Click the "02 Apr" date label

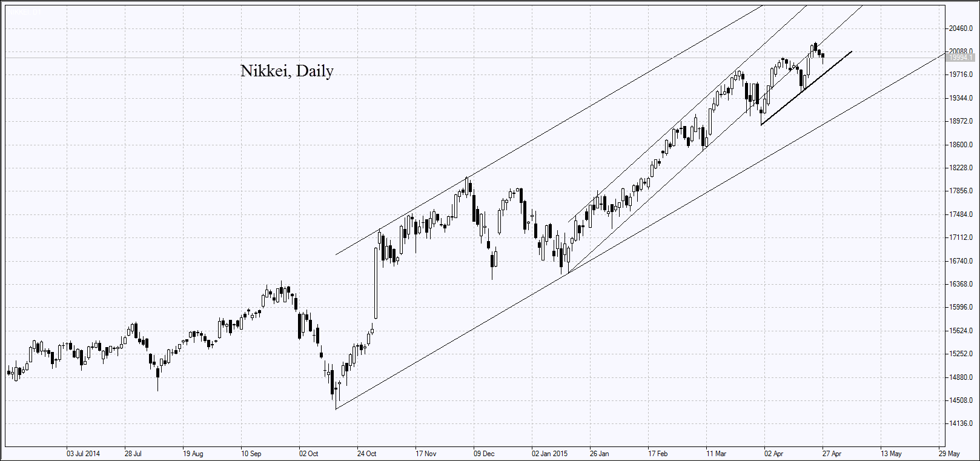[x=773, y=453]
